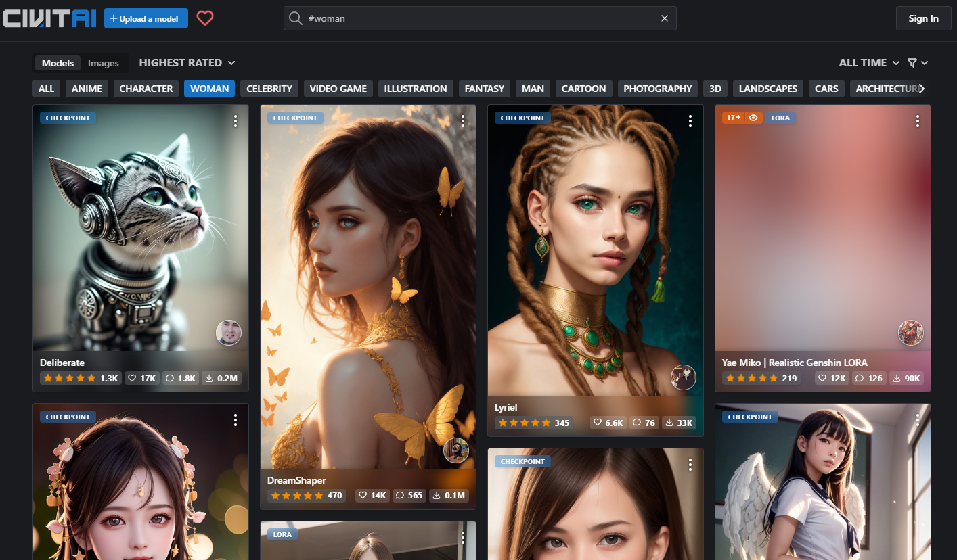
Task: Switch to Models view
Action: click(58, 63)
